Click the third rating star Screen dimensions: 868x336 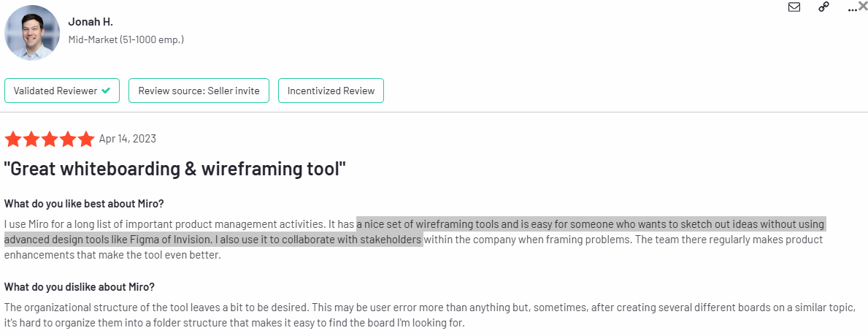50,139
